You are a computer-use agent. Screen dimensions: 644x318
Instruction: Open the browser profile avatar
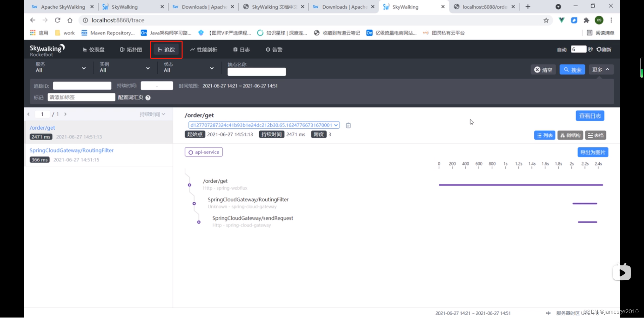[x=599, y=20]
